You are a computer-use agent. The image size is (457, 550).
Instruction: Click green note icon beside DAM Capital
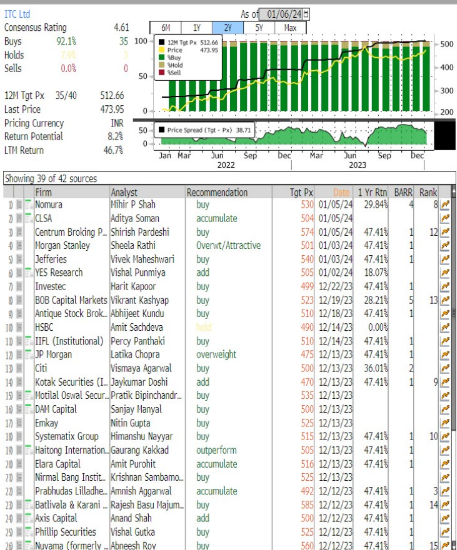[x=28, y=409]
